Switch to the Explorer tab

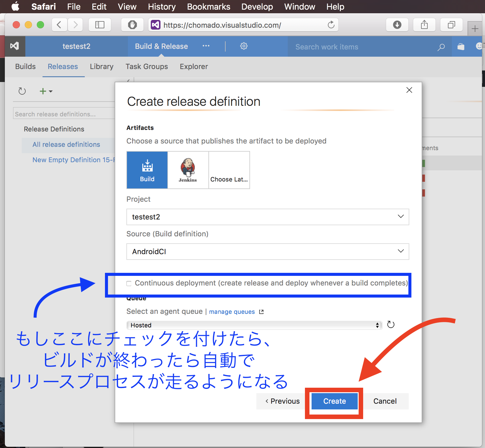point(194,66)
